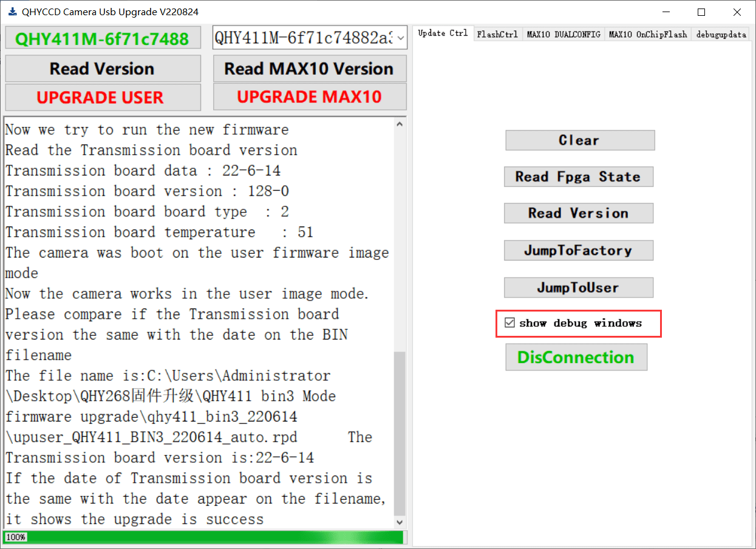Click the log line 'Transmission board version : 128-0'
Viewport: 756px width, 549px height.
(148, 191)
